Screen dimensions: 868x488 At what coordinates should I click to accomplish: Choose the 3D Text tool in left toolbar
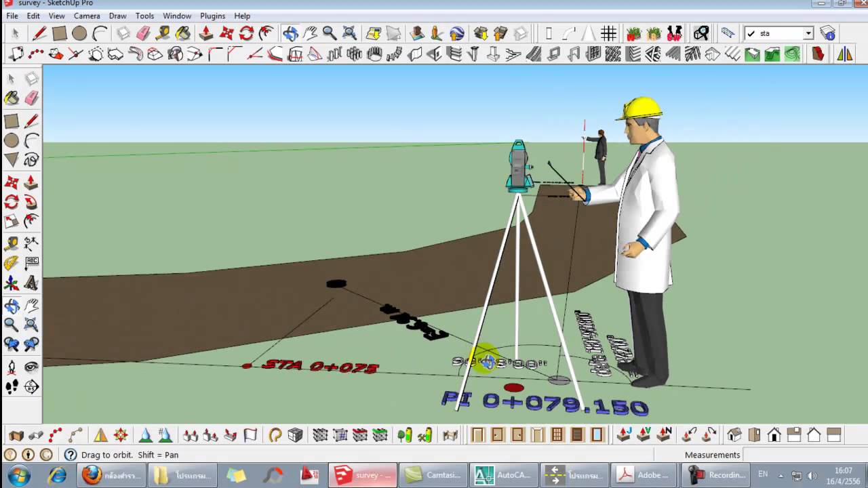31,283
